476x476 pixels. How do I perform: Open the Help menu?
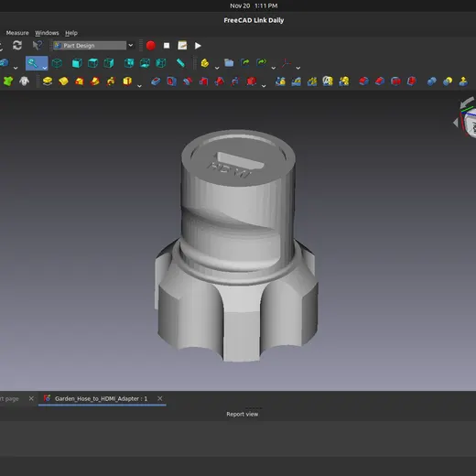coord(71,33)
